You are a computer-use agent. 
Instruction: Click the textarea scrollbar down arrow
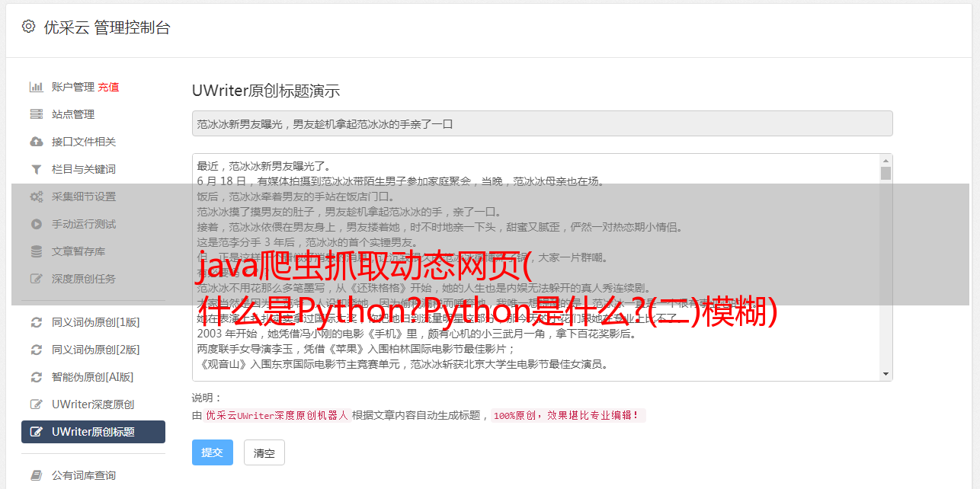pyautogui.click(x=886, y=374)
